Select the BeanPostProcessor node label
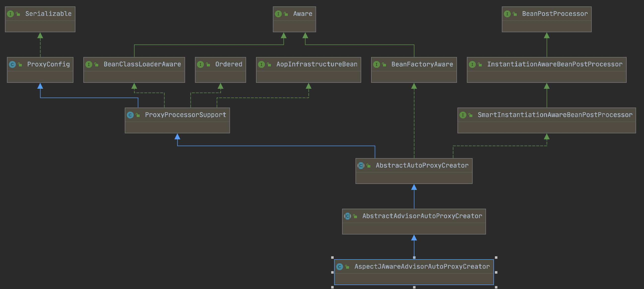The height and width of the screenshot is (289, 644). point(555,14)
